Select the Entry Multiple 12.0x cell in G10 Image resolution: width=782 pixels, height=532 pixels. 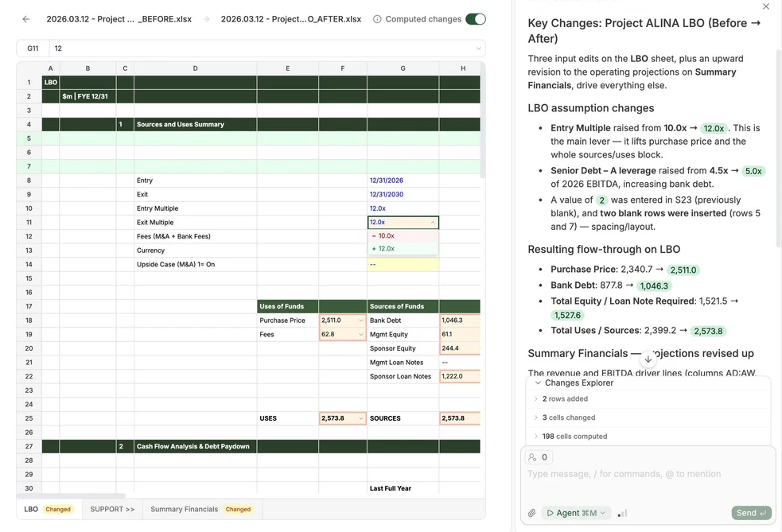403,208
